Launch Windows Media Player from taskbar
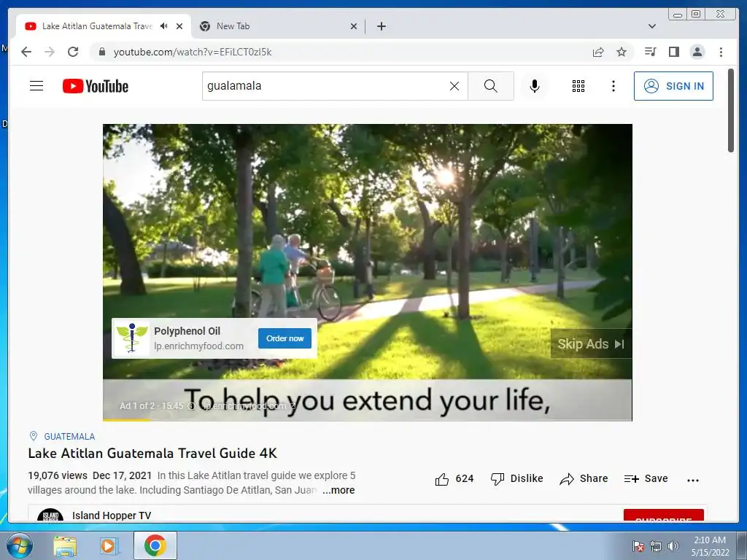This screenshot has height=560, width=747. click(x=108, y=545)
